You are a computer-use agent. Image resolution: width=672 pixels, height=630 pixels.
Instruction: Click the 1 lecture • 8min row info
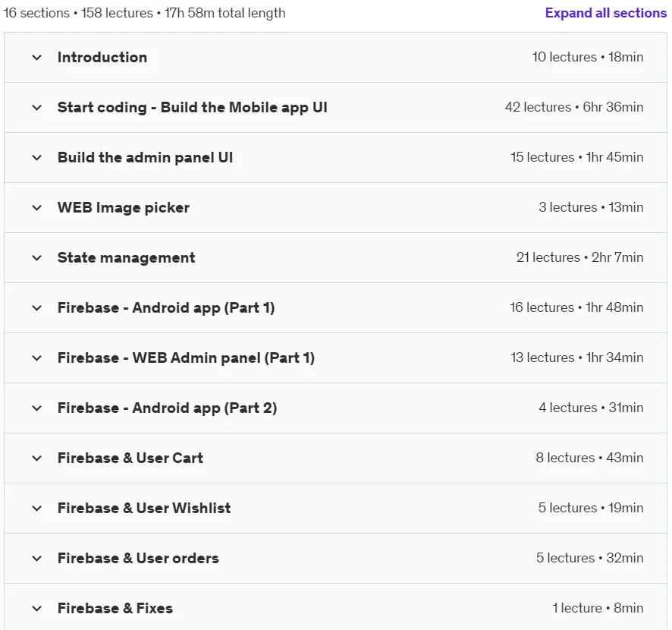coord(598,608)
